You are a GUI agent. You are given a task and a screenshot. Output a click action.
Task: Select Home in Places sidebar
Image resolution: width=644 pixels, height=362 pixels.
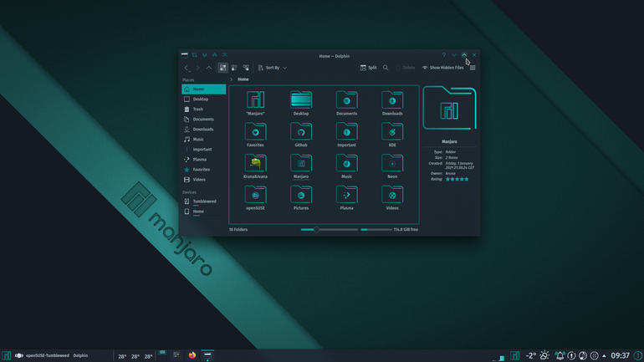204,89
